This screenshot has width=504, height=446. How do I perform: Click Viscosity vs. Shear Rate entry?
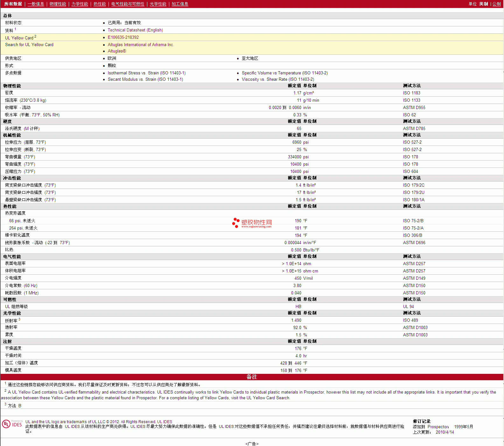278,79
